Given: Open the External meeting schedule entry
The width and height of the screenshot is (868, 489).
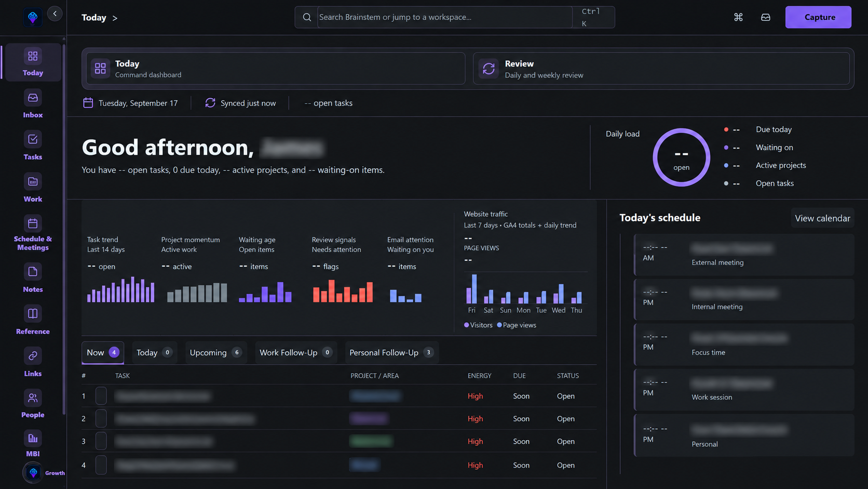Looking at the screenshot, I should point(744,255).
